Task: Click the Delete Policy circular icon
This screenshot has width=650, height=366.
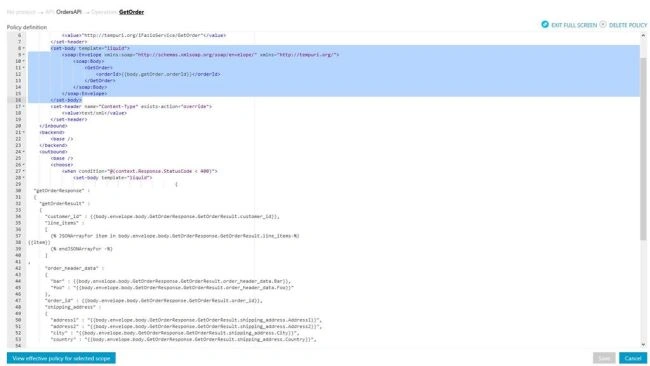Action: (x=603, y=24)
